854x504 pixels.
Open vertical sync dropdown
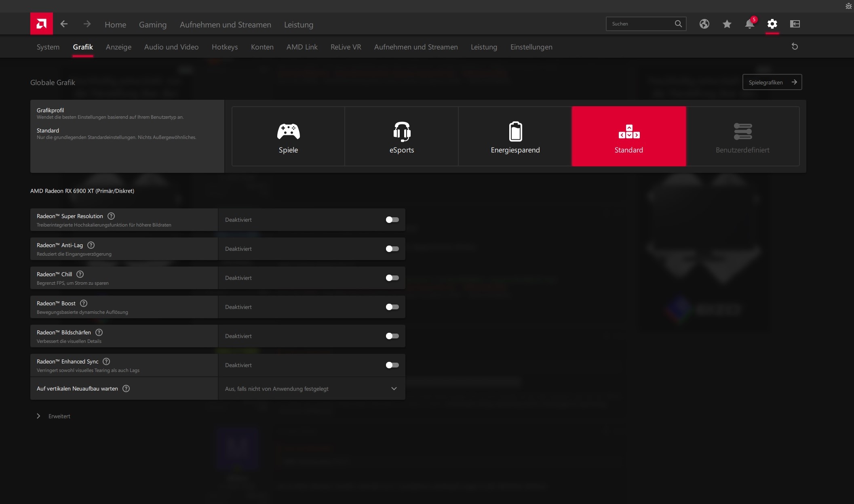pos(312,388)
